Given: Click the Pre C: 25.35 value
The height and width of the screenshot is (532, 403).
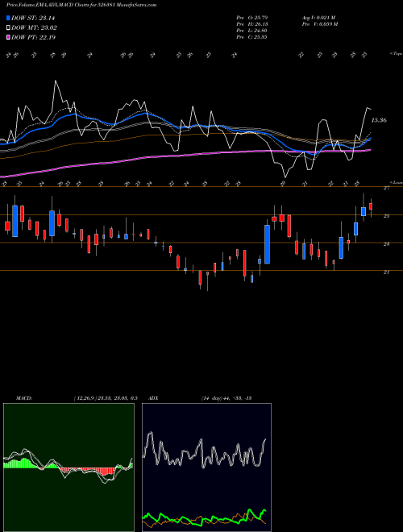Looking at the screenshot, I should coord(252,37).
